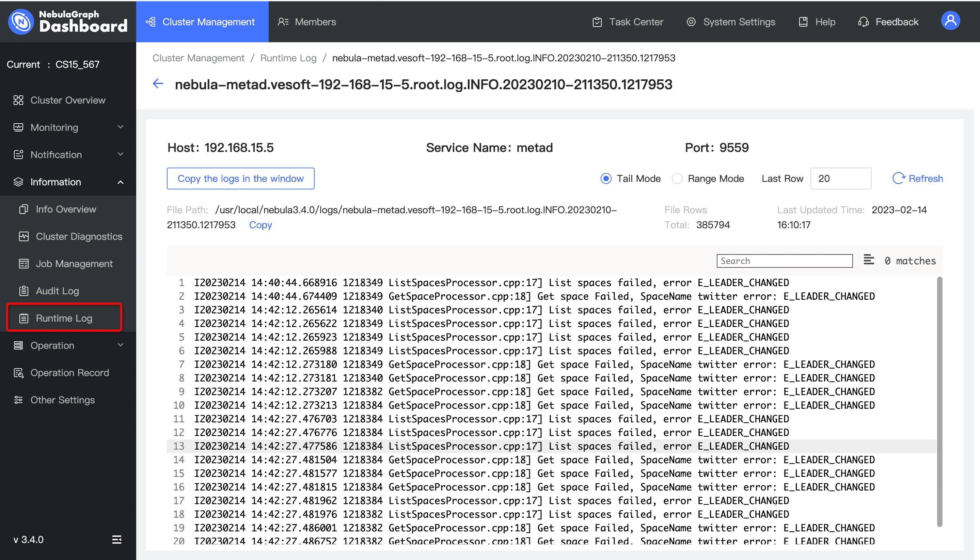Open the Feedback headset item
The width and height of the screenshot is (980, 560).
pyautogui.click(x=888, y=22)
